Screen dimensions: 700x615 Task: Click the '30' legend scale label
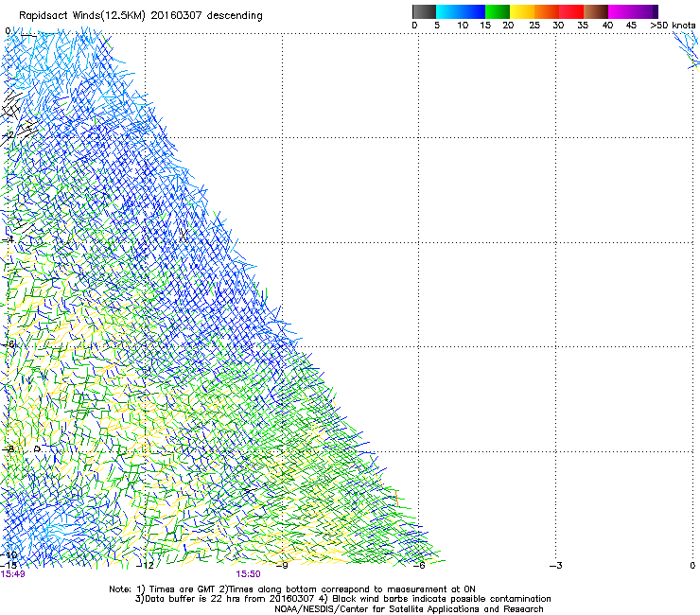coord(558,26)
